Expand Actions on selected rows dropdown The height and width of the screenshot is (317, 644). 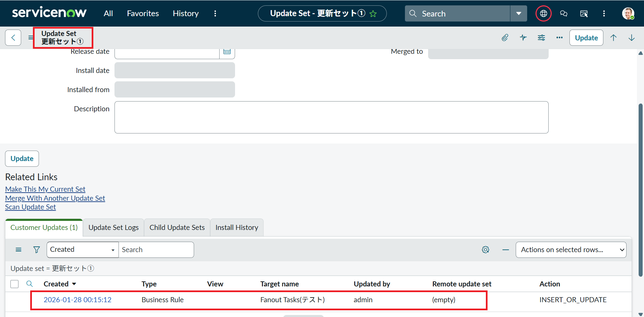coord(571,250)
